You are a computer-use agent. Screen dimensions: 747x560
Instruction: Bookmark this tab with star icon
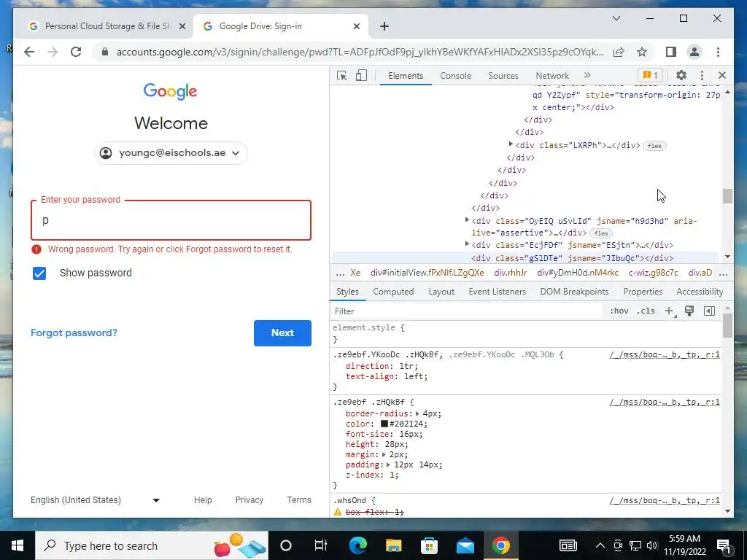click(x=642, y=52)
